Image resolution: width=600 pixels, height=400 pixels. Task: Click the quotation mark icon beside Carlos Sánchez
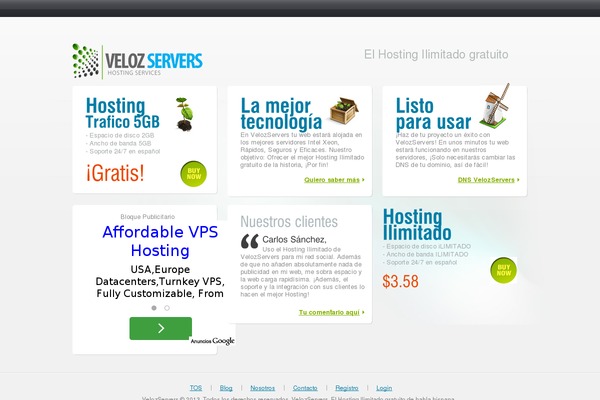coord(250,241)
